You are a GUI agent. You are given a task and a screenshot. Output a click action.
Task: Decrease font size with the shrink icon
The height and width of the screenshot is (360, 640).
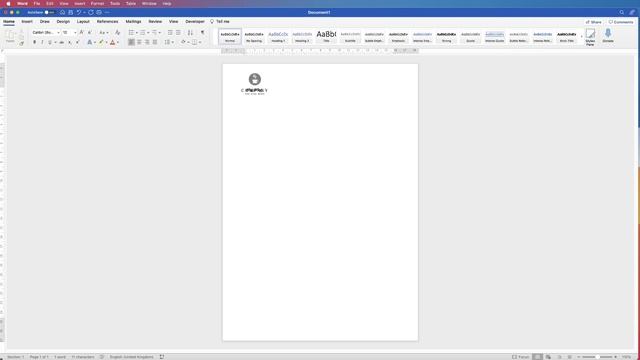tap(89, 32)
